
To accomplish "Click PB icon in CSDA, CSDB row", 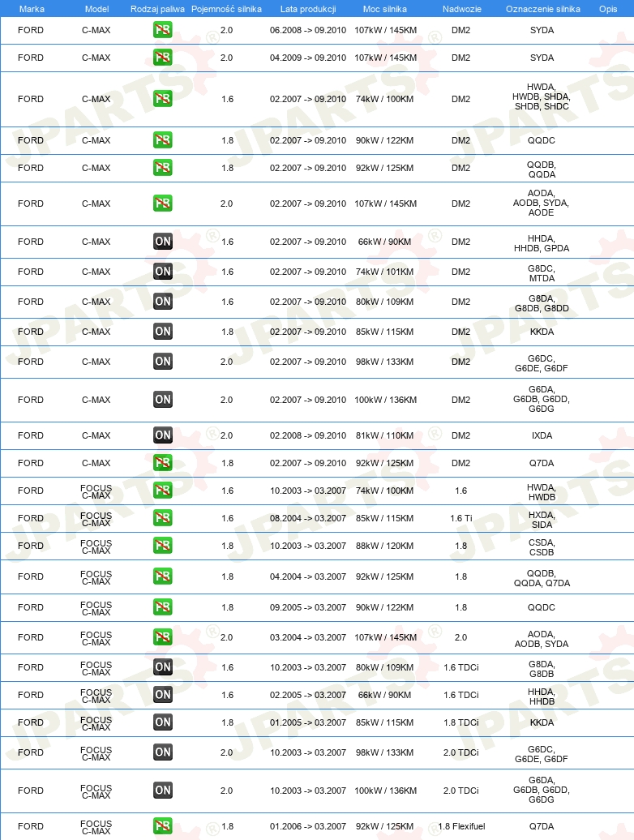I will 163,546.
